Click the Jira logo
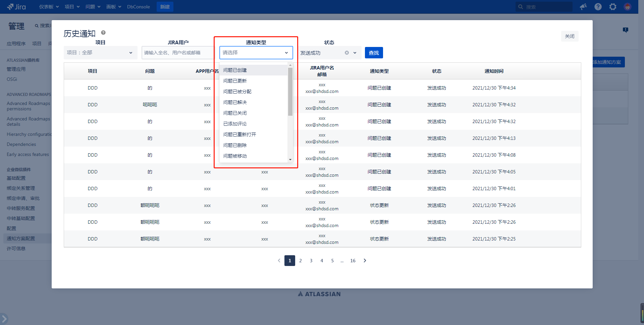Image resolution: width=644 pixels, height=325 pixels. click(x=16, y=7)
